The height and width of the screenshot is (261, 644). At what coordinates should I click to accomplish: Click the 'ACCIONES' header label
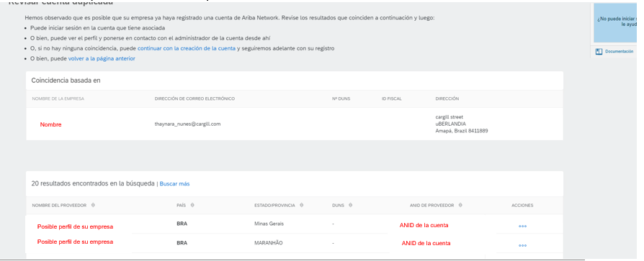point(522,205)
